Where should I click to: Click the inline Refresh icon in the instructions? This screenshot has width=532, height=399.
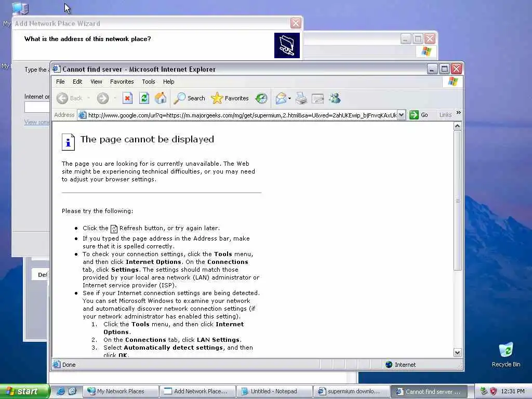[114, 229]
